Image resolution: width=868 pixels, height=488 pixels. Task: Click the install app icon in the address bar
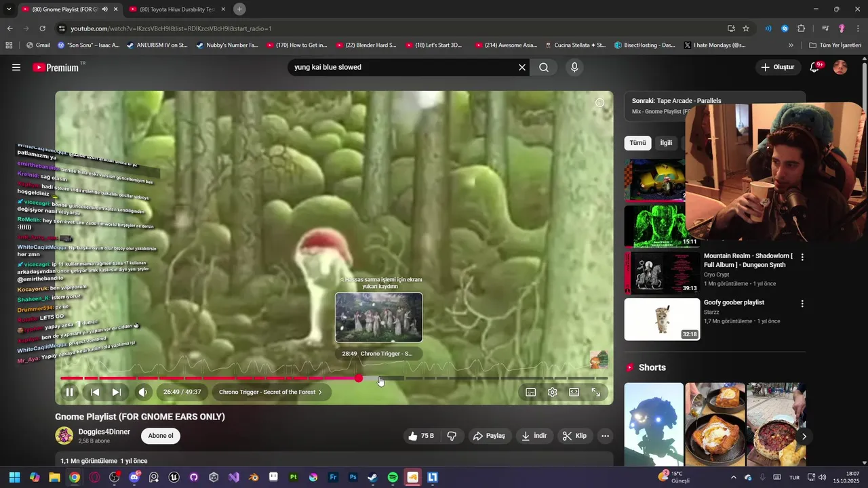point(731,28)
